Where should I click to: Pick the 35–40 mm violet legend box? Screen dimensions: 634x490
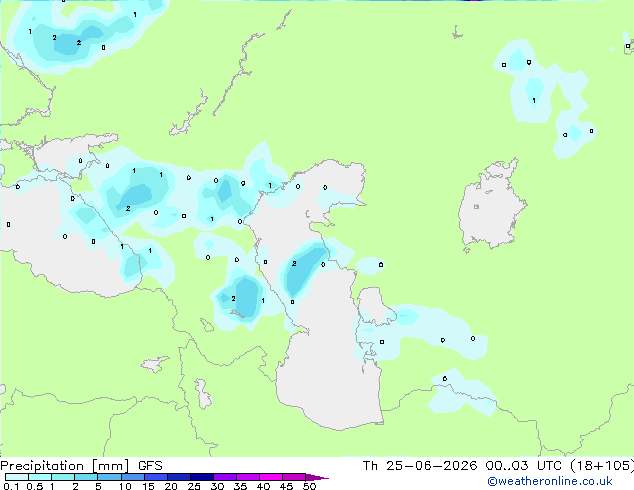[247, 477]
